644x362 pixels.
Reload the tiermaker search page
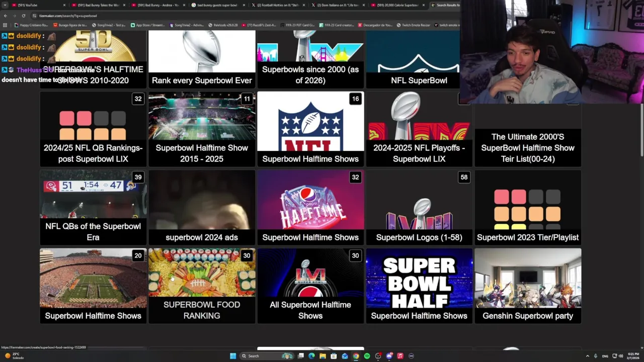coord(23,16)
